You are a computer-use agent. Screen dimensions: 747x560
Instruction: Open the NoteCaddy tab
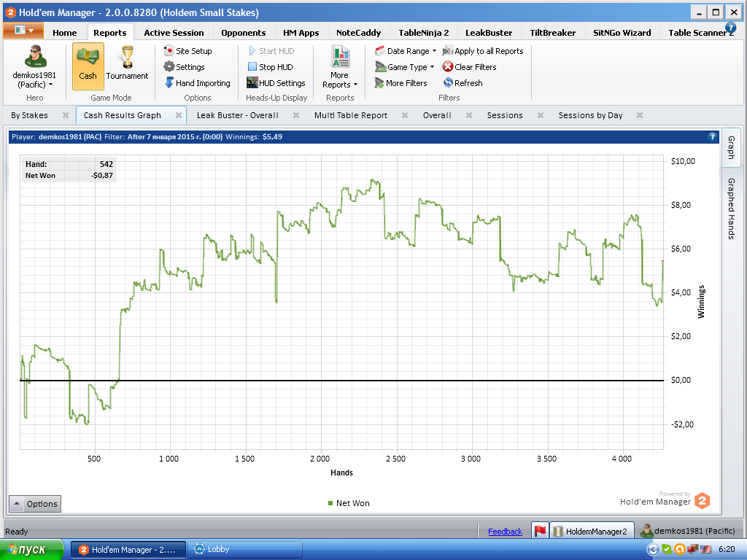pyautogui.click(x=358, y=32)
